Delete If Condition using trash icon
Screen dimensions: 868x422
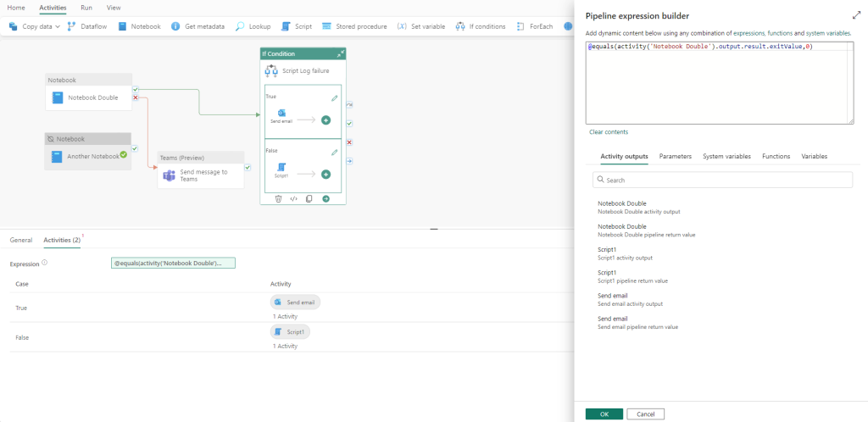coord(278,198)
